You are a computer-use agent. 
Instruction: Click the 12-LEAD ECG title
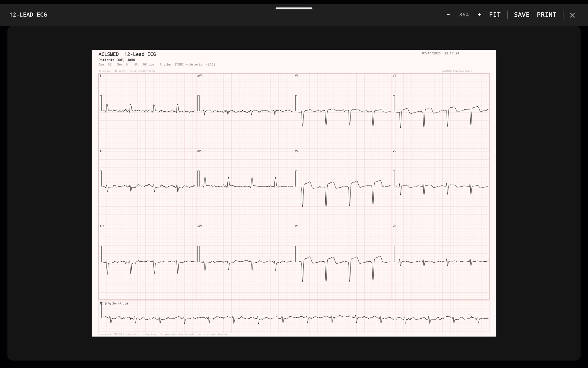[x=28, y=15]
